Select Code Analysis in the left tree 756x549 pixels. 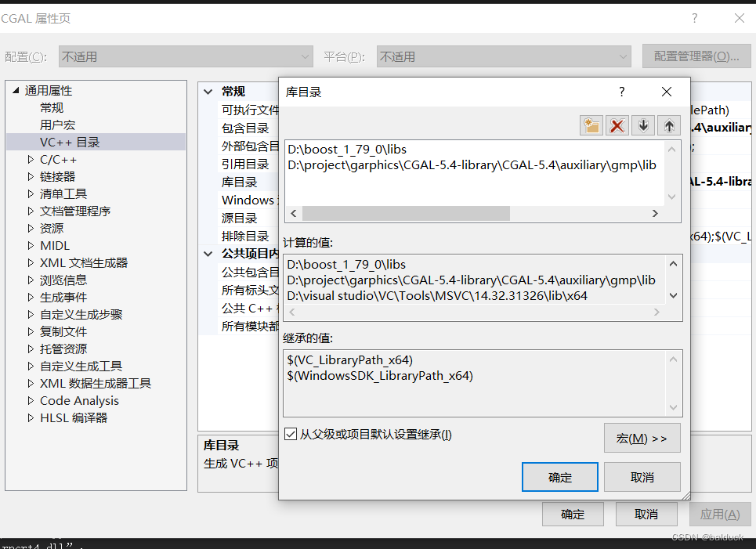79,400
